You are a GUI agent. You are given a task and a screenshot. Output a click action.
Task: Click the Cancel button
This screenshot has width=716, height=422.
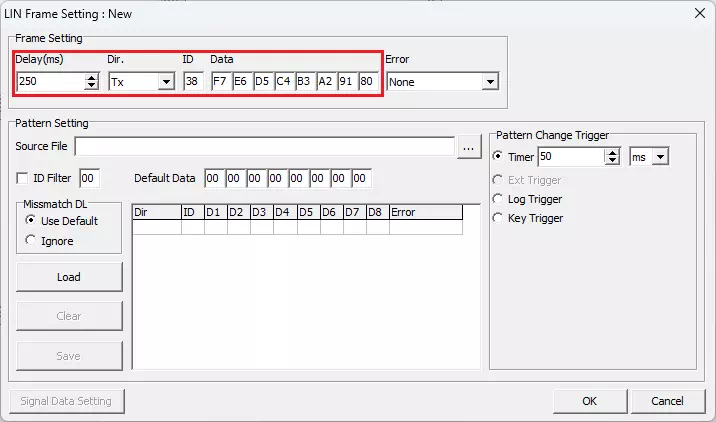pos(667,401)
